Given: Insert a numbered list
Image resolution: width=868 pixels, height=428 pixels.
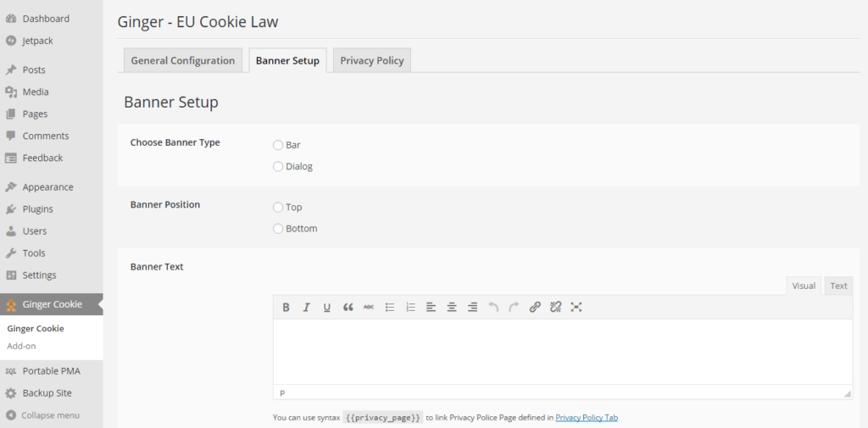Looking at the screenshot, I should tap(410, 308).
